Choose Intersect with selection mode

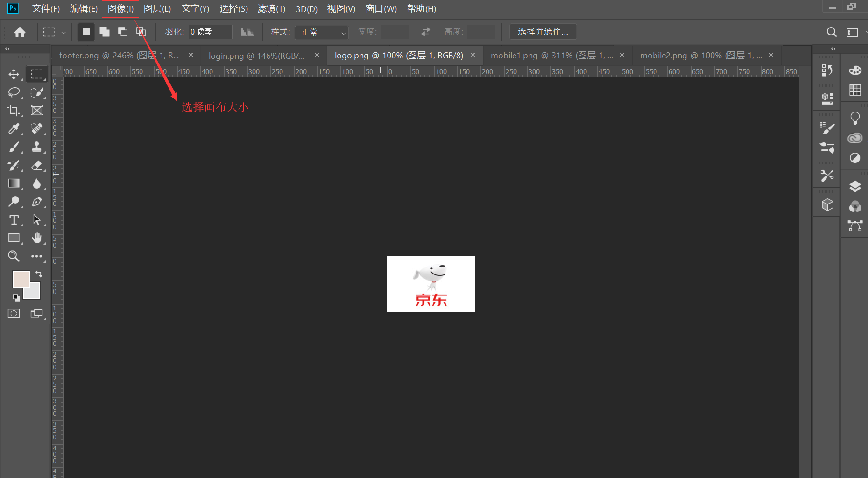tap(141, 32)
